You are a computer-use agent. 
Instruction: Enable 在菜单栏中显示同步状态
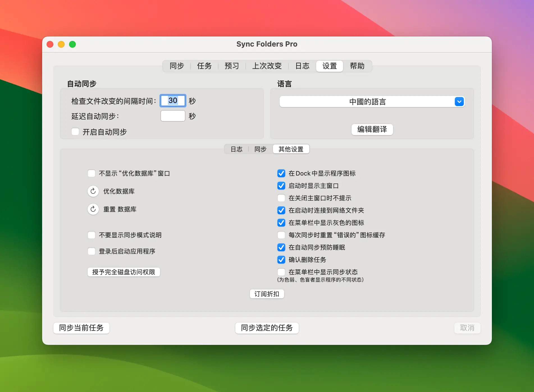point(281,272)
